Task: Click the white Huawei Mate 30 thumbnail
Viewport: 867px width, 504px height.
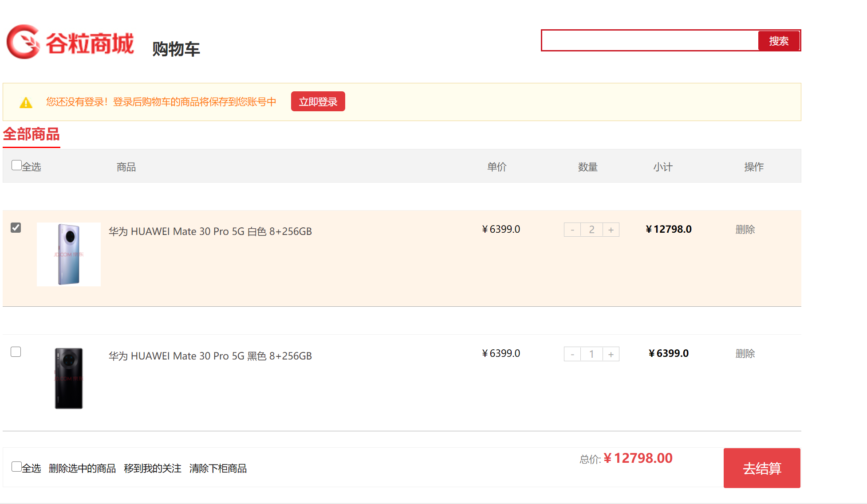Action: (x=69, y=254)
